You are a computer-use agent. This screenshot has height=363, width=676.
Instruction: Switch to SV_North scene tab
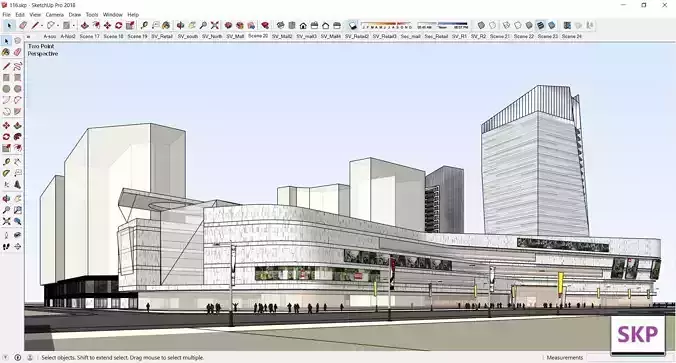click(x=212, y=37)
